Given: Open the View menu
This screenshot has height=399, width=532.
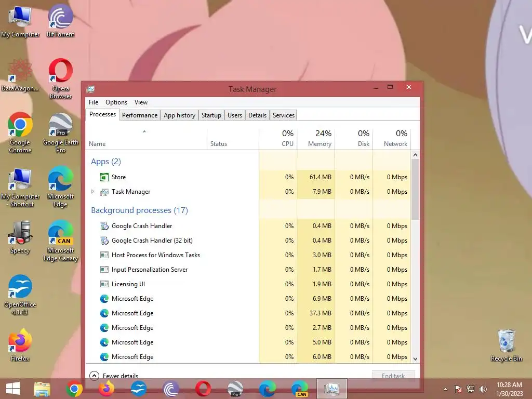Looking at the screenshot, I should 141,102.
